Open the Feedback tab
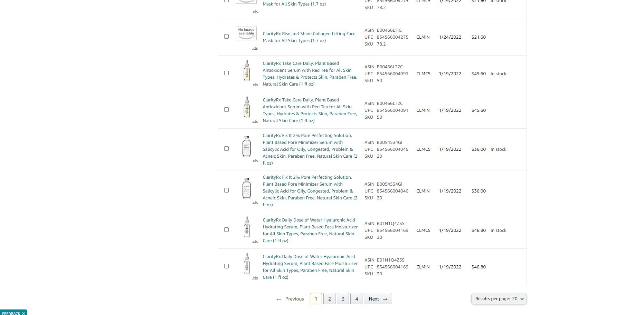644x315 pixels. click(11, 313)
